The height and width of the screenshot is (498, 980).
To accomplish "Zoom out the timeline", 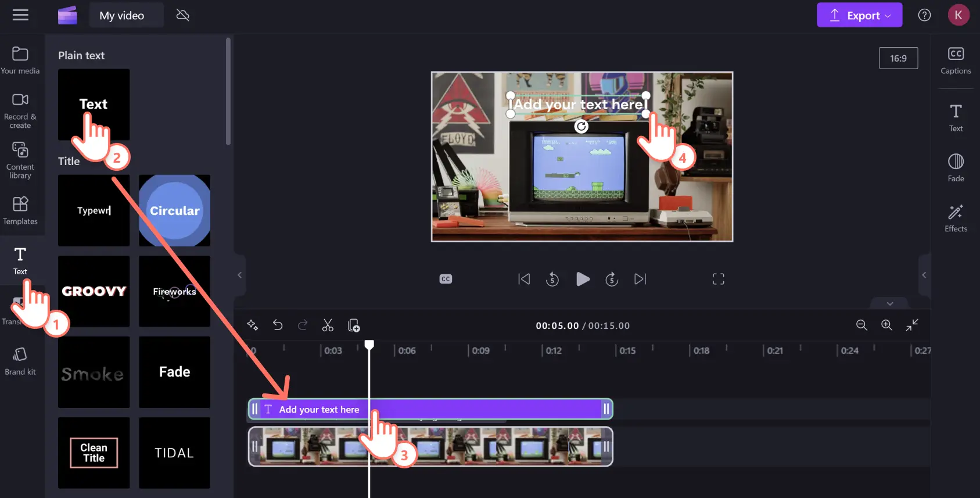I will (861, 325).
